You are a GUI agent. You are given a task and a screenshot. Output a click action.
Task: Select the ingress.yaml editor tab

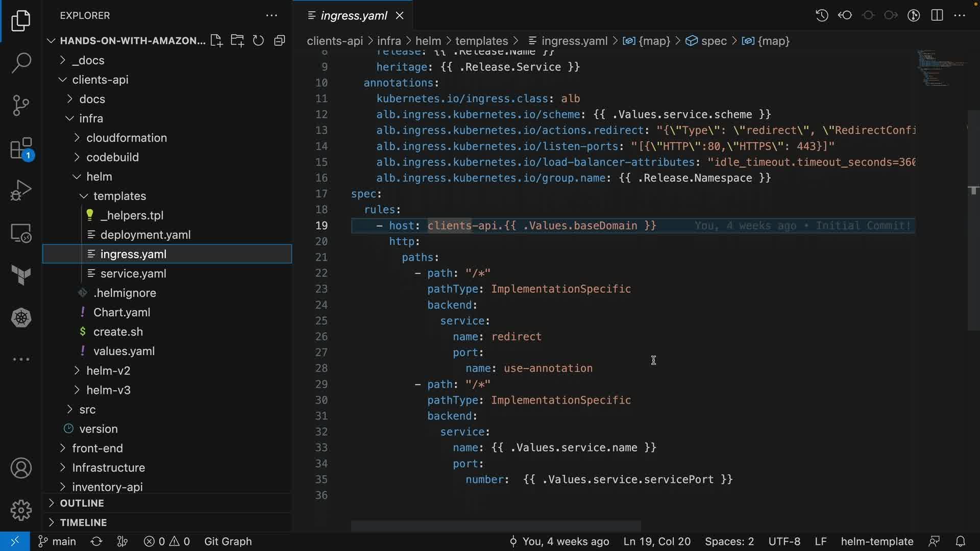tap(353, 16)
